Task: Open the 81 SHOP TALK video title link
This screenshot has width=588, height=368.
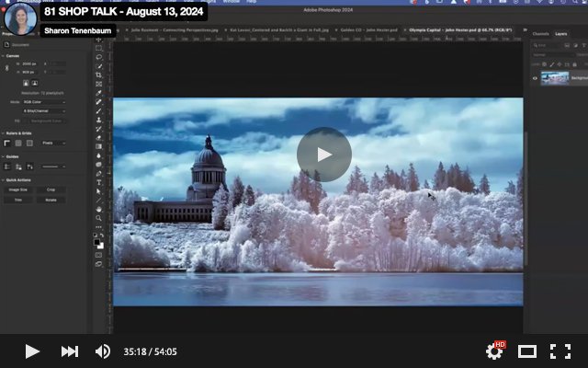Action: (124, 12)
